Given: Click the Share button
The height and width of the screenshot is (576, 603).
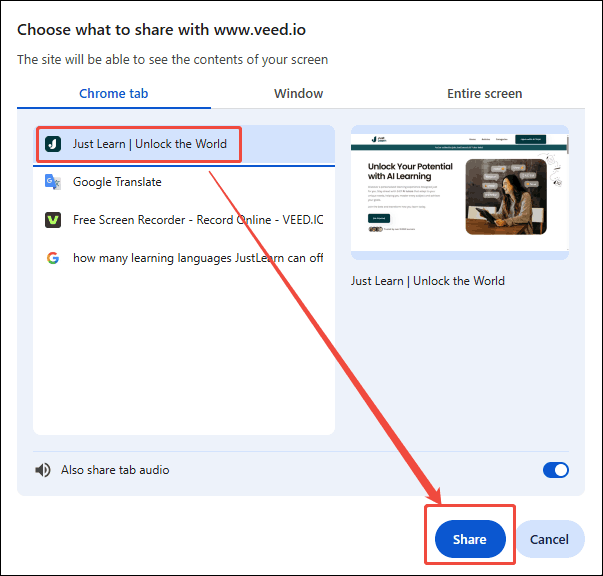Looking at the screenshot, I should [470, 539].
